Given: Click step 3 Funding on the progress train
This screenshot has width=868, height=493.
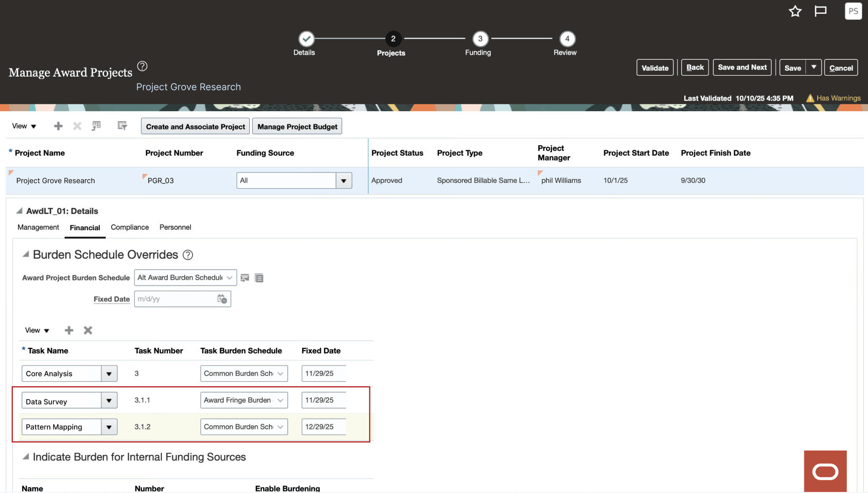Looking at the screenshot, I should 478,39.
